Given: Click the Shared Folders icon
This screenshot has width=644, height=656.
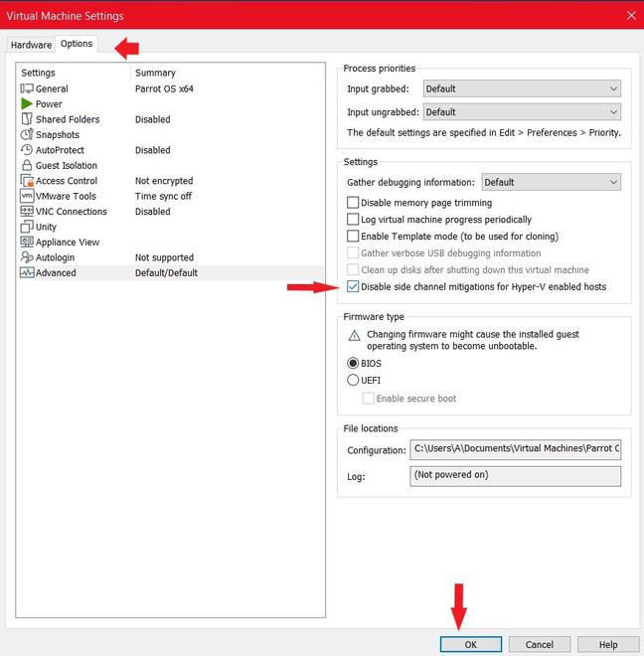Looking at the screenshot, I should point(27,119).
